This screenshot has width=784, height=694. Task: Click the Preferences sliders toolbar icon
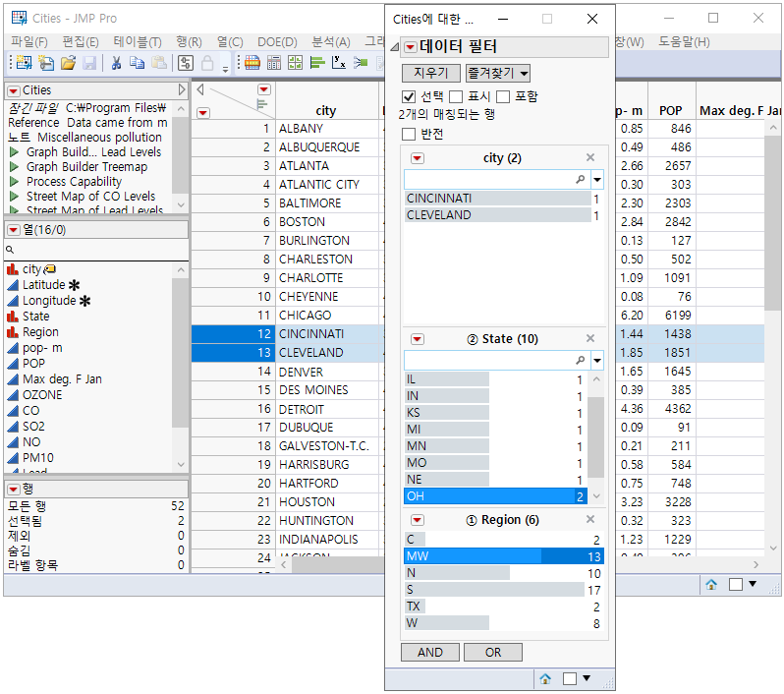186,63
